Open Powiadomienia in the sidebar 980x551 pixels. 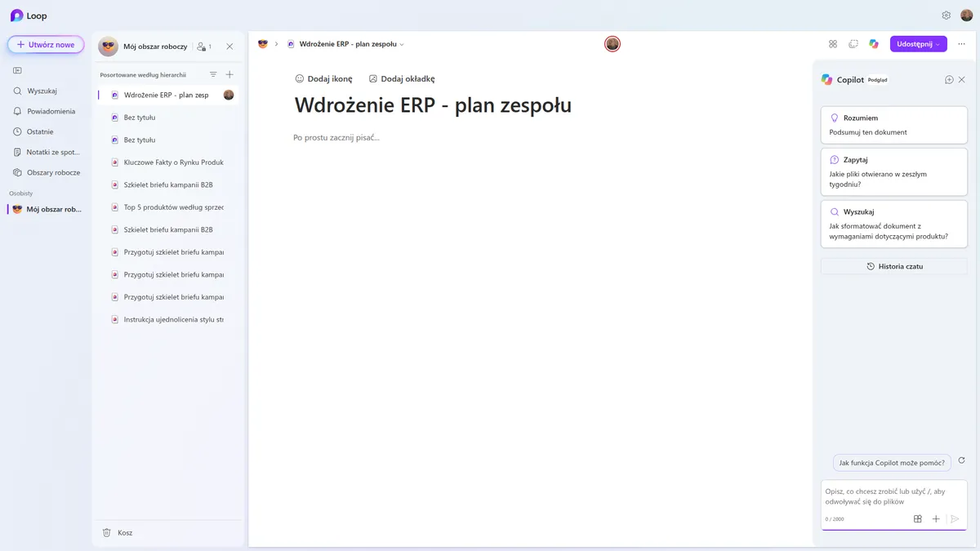(x=46, y=111)
